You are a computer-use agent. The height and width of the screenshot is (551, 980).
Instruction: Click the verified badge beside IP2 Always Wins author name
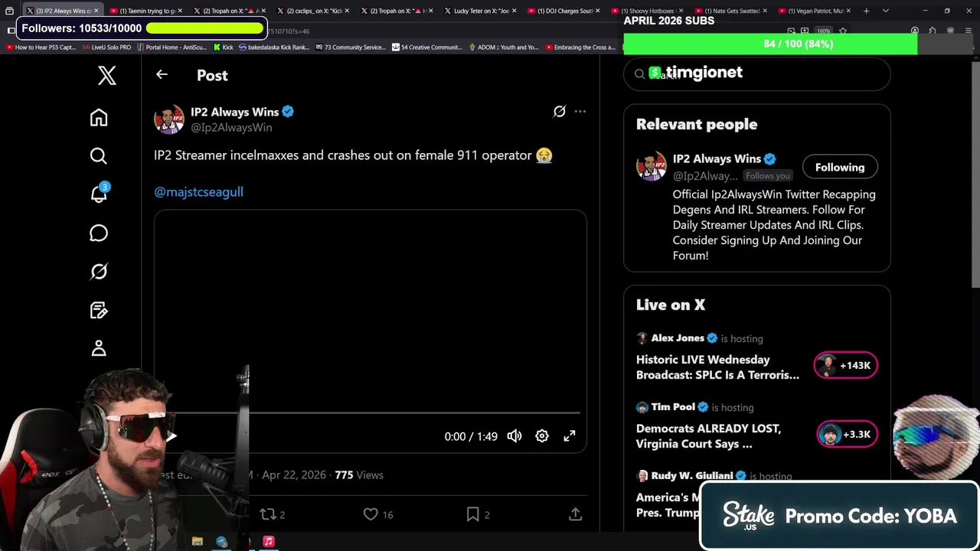288,112
